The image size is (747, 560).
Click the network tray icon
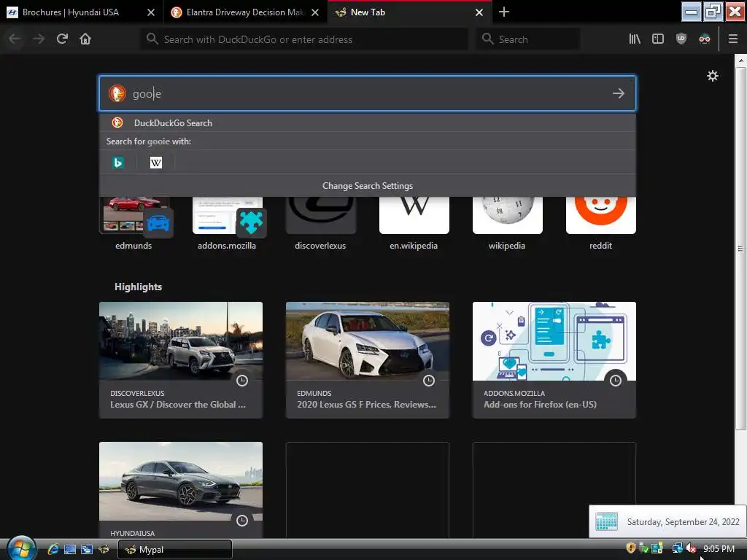tap(676, 548)
